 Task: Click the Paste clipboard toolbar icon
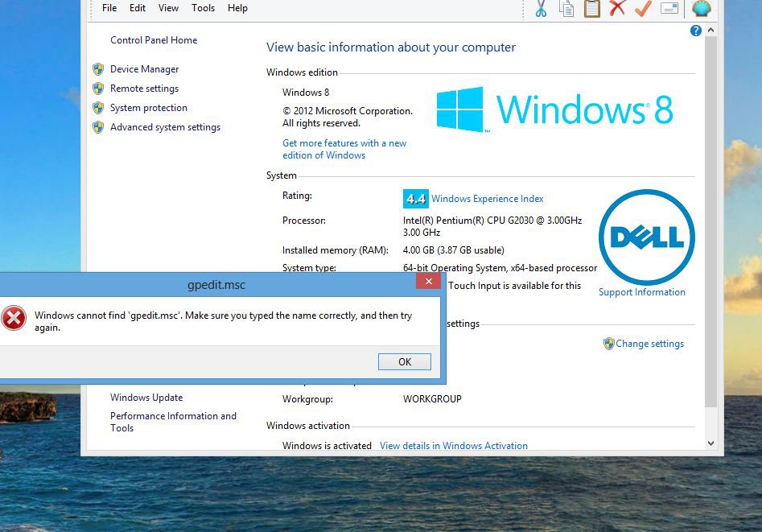point(592,8)
